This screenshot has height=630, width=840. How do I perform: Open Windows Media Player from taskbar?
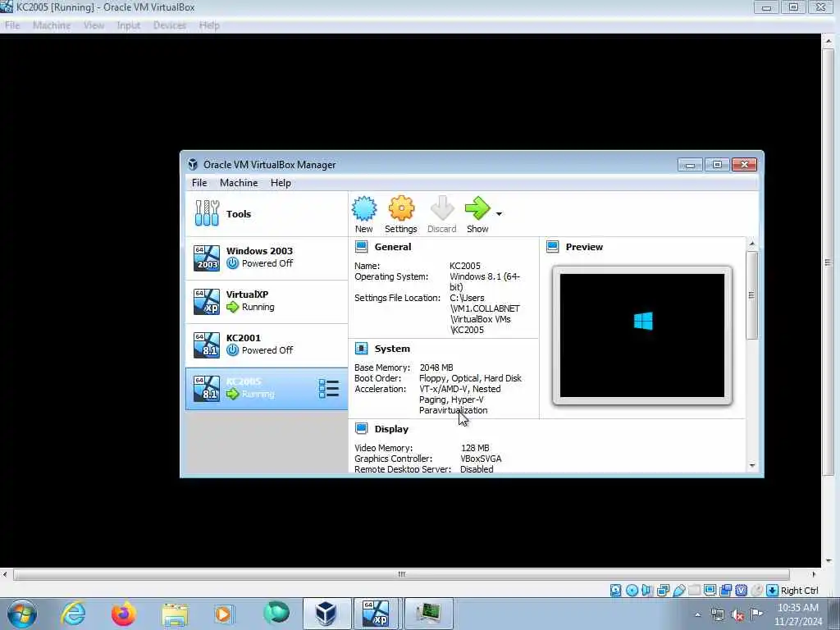tap(223, 614)
